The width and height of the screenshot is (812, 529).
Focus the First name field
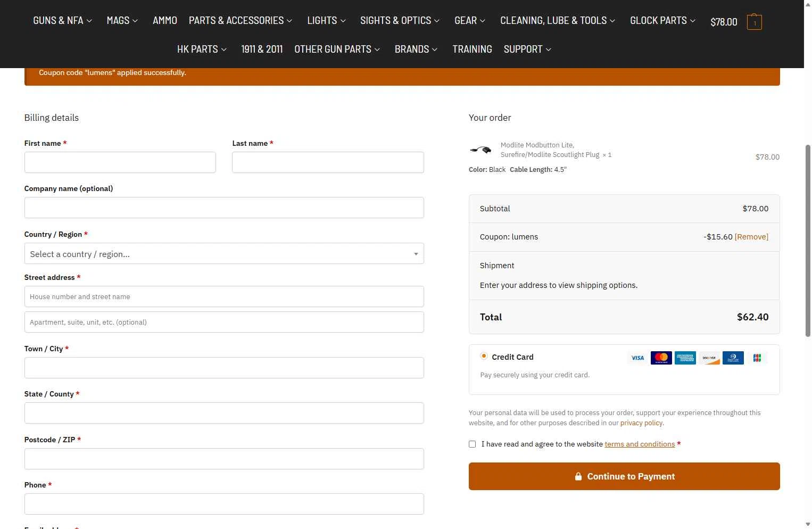point(120,162)
